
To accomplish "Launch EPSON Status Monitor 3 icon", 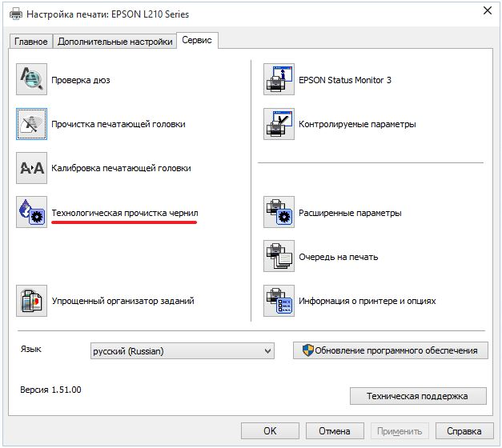I will (279, 79).
